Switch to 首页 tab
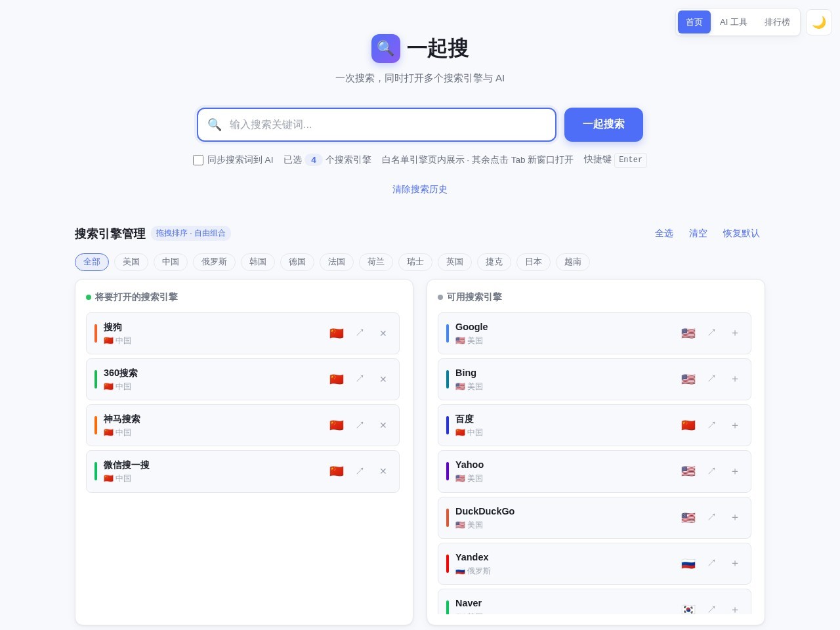840x630 pixels. coord(694,22)
